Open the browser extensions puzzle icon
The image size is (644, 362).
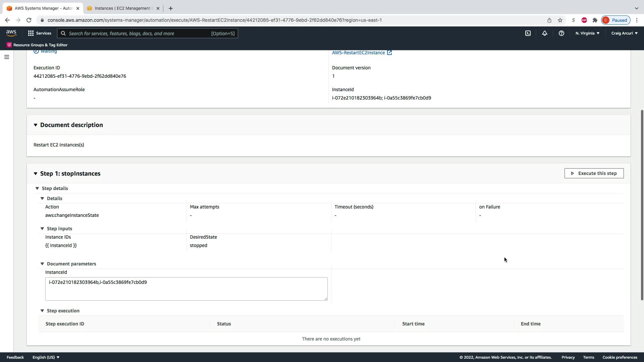click(595, 20)
